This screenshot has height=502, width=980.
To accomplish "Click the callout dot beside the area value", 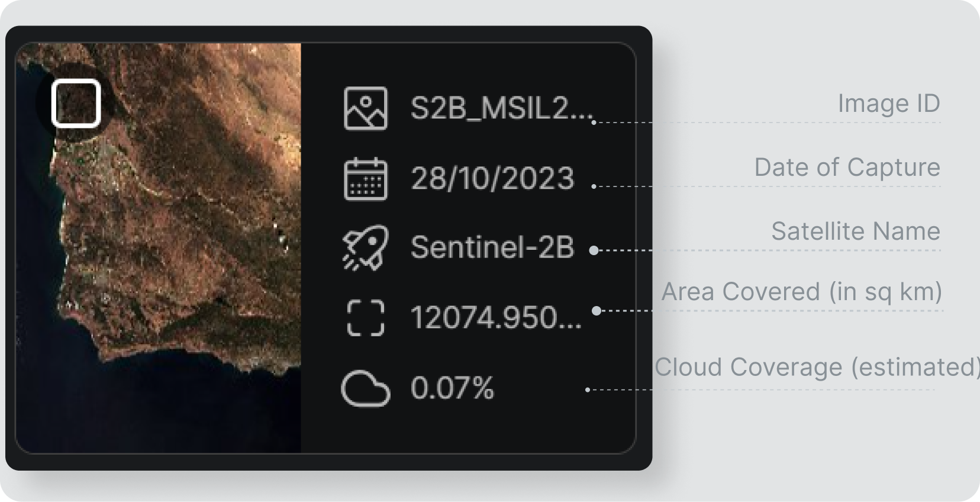I will pos(597,311).
